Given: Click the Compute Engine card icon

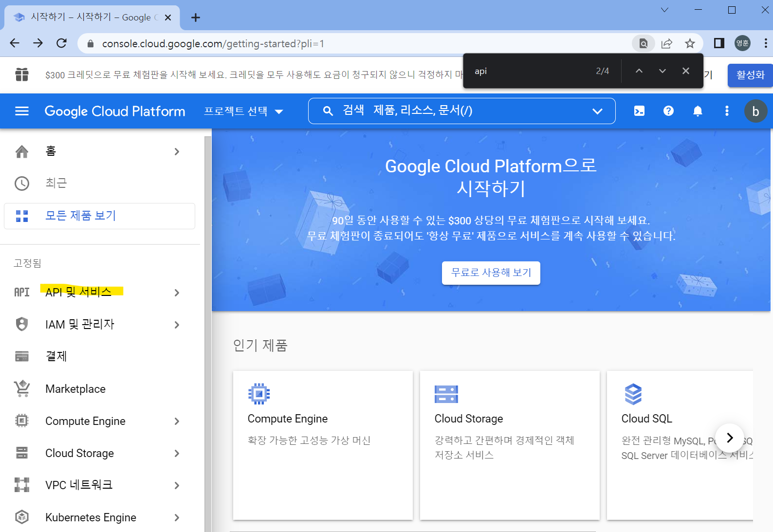Looking at the screenshot, I should 259,394.
